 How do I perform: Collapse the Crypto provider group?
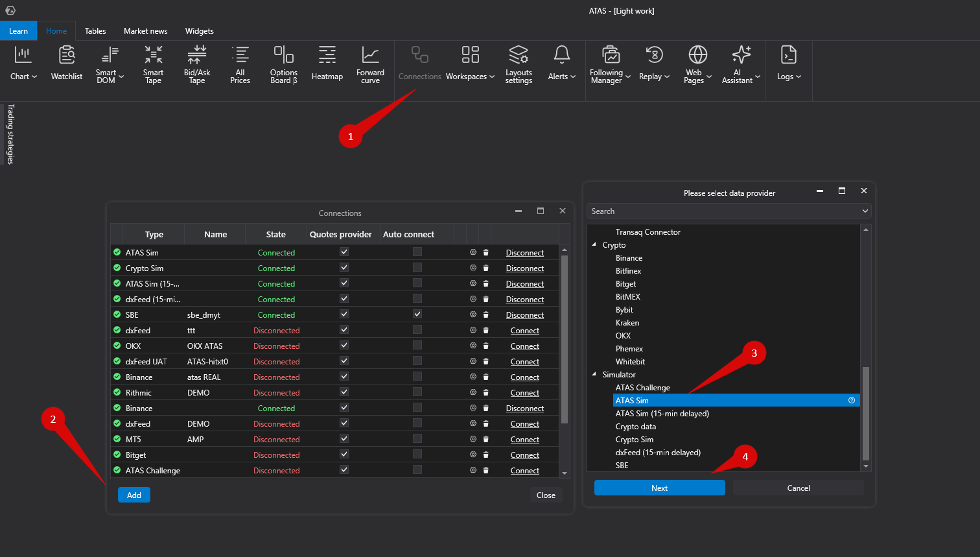(594, 244)
